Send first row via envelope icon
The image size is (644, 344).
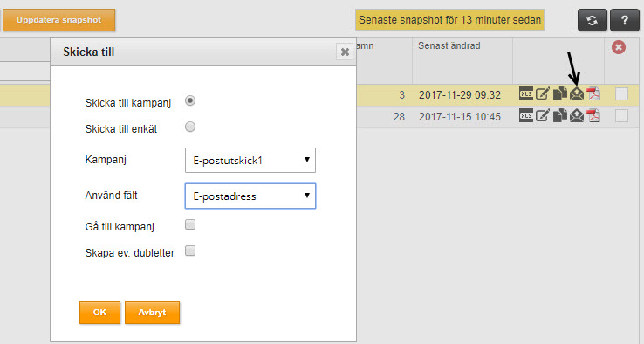tap(577, 94)
